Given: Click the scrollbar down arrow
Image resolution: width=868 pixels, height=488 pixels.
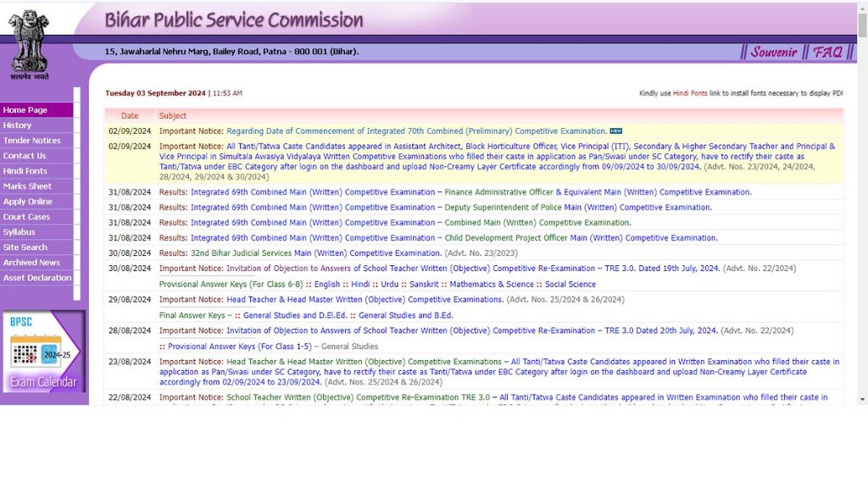Looking at the screenshot, I should click(862, 400).
